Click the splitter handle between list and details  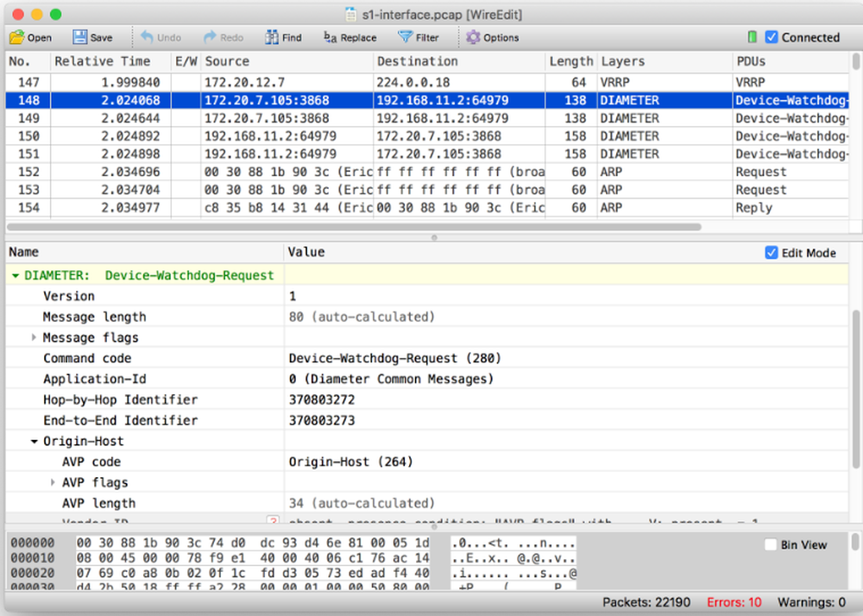coord(434,237)
